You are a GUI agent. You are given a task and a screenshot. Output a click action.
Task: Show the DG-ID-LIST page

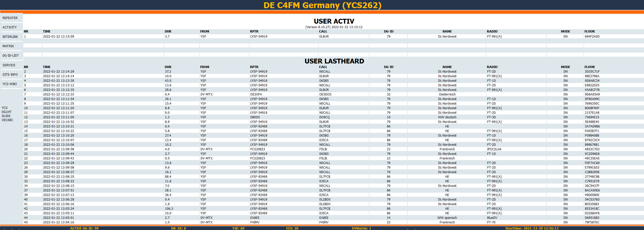11,56
